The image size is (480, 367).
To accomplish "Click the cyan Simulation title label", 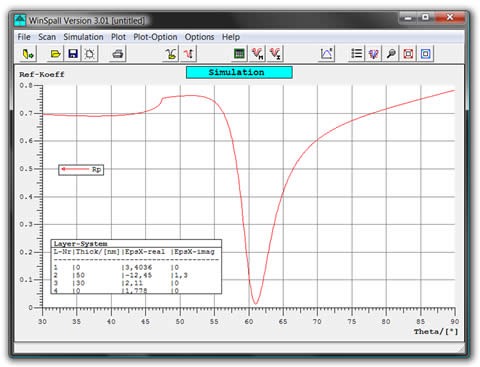I will (239, 72).
